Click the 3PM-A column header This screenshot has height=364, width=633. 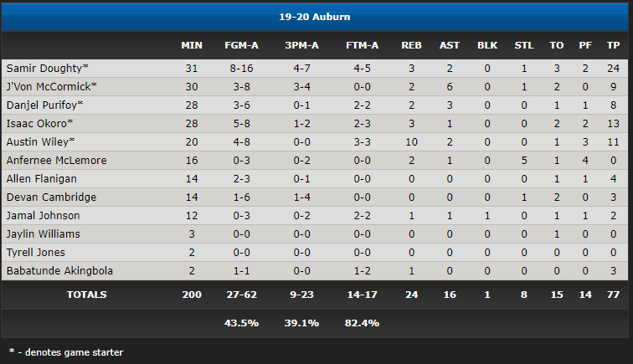(301, 45)
